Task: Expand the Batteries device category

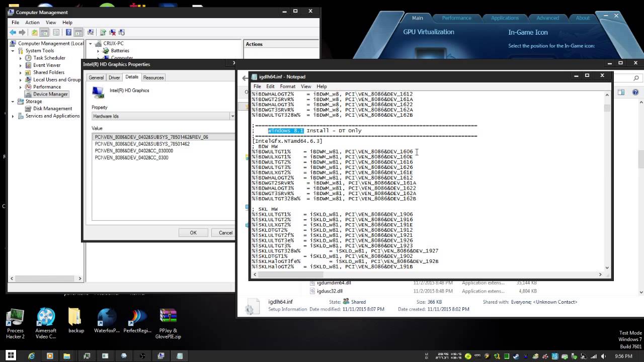Action: (x=98, y=51)
